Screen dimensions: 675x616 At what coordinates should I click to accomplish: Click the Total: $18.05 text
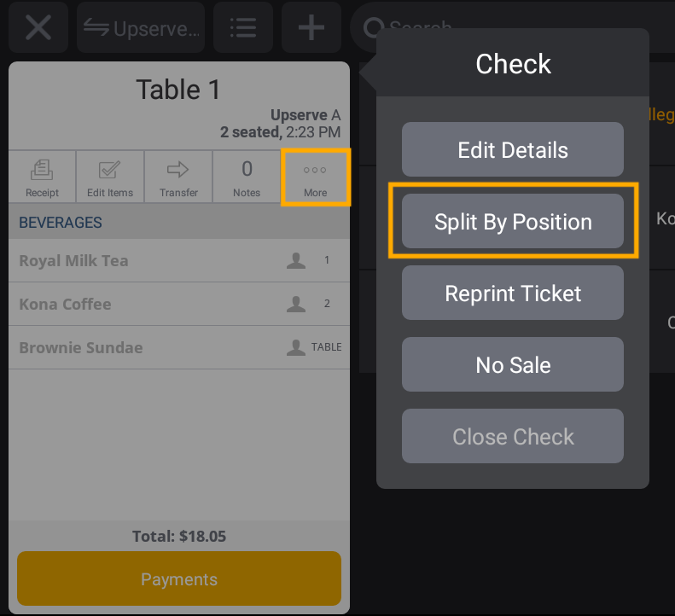(x=179, y=537)
